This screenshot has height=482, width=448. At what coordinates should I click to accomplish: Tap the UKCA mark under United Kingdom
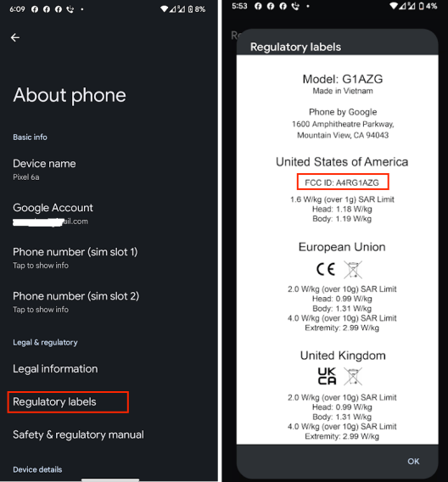(327, 376)
